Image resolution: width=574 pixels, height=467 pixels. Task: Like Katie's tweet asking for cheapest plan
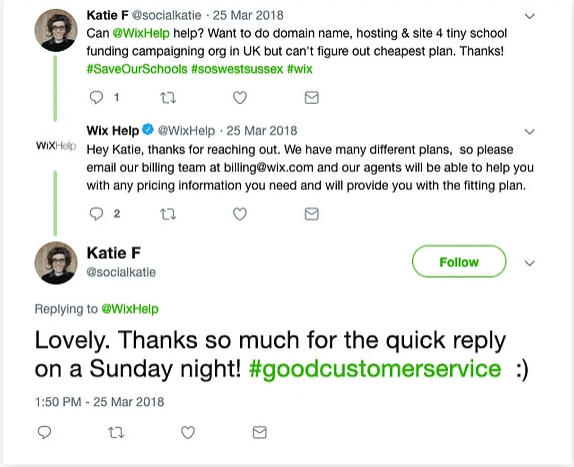(x=240, y=98)
